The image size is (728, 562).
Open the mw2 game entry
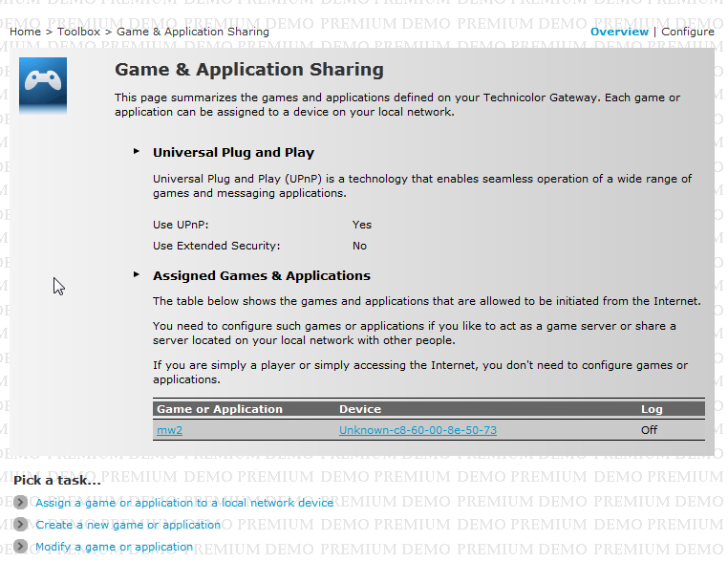point(169,430)
